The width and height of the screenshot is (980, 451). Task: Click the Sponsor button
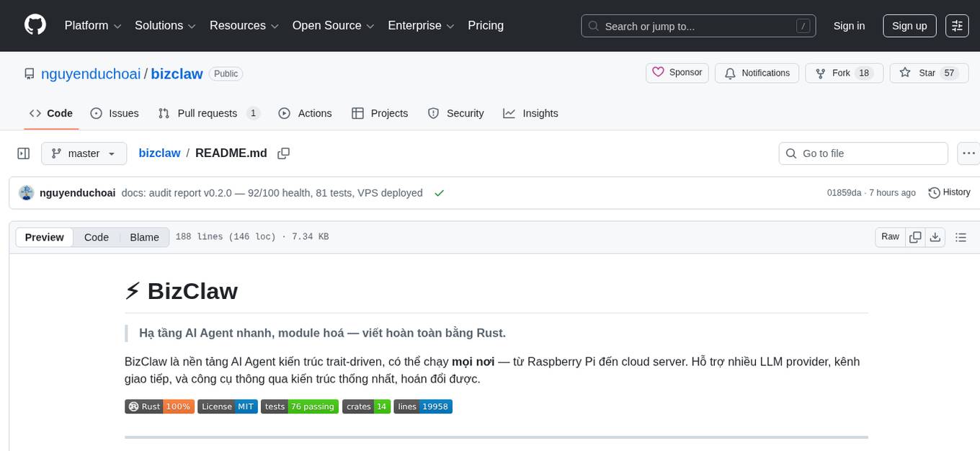pos(677,72)
